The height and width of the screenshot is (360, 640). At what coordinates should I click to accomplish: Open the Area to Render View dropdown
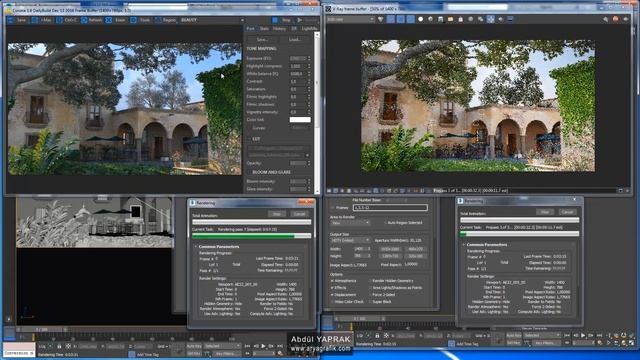350,223
